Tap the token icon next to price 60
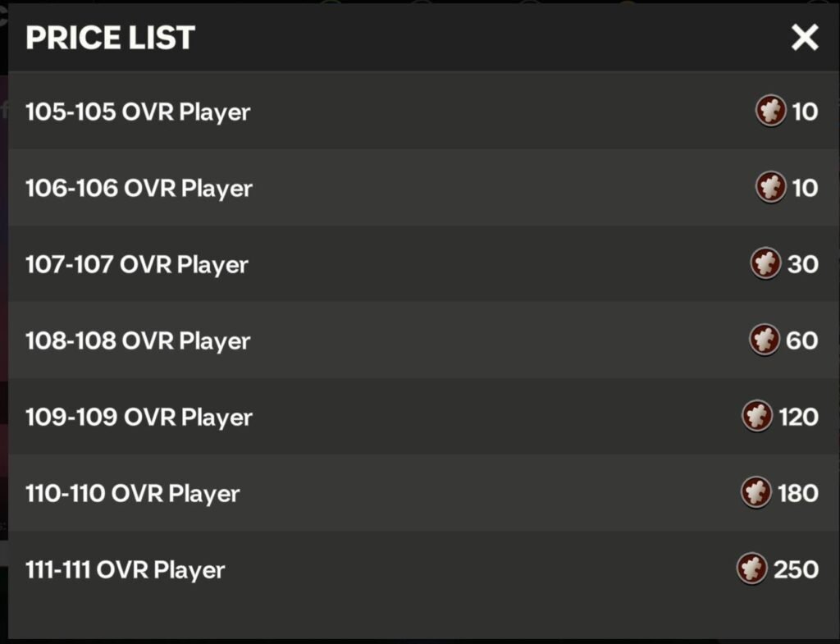The height and width of the screenshot is (644, 840). pos(765,340)
